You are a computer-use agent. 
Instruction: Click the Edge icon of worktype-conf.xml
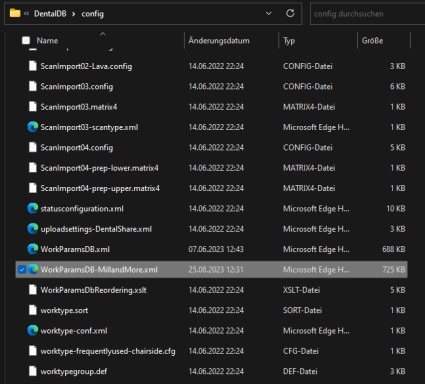[x=33, y=330]
